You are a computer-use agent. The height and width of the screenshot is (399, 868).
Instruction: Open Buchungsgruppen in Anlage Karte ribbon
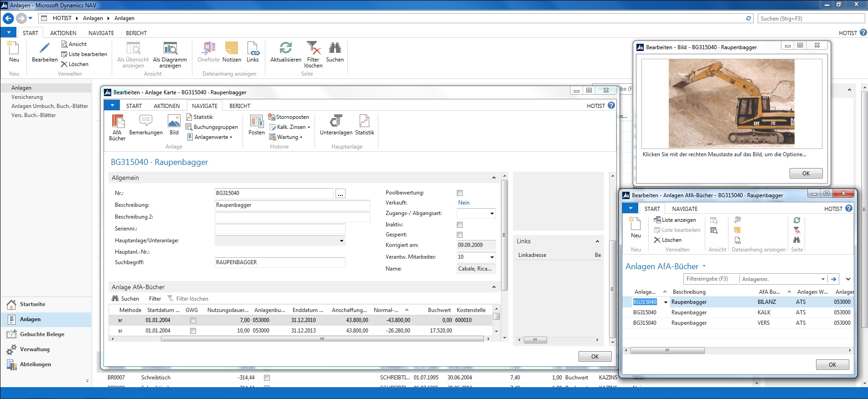[x=212, y=127]
